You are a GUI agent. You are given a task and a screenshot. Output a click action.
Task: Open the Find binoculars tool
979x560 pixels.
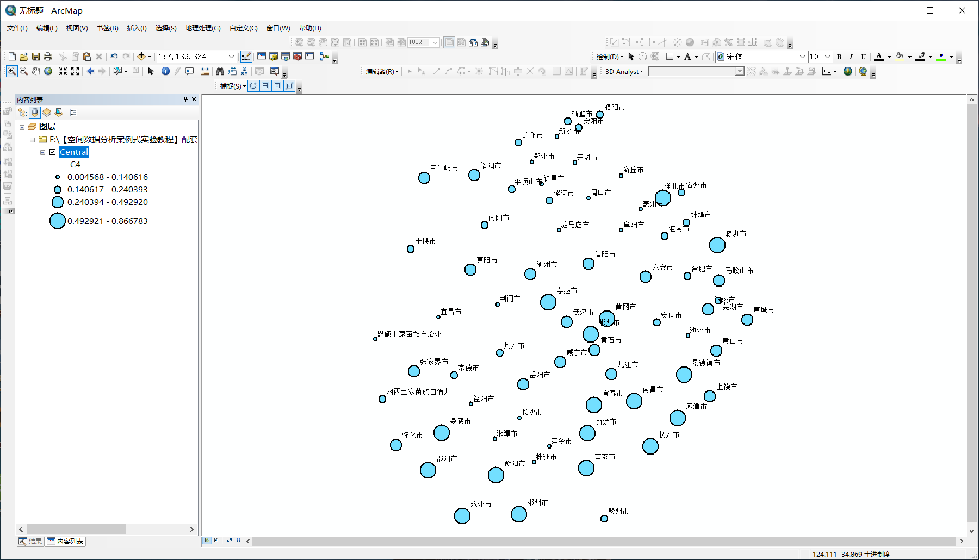point(220,71)
